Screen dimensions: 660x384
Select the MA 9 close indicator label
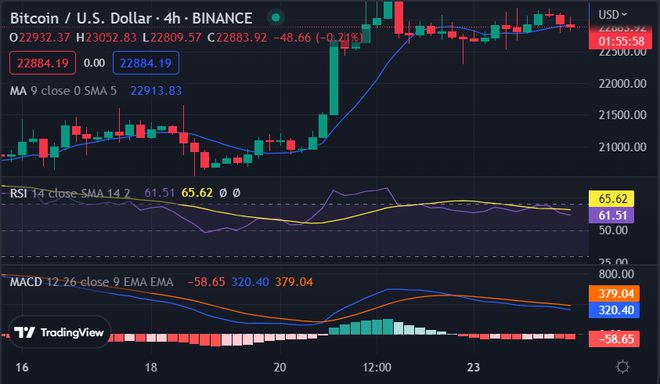point(63,91)
